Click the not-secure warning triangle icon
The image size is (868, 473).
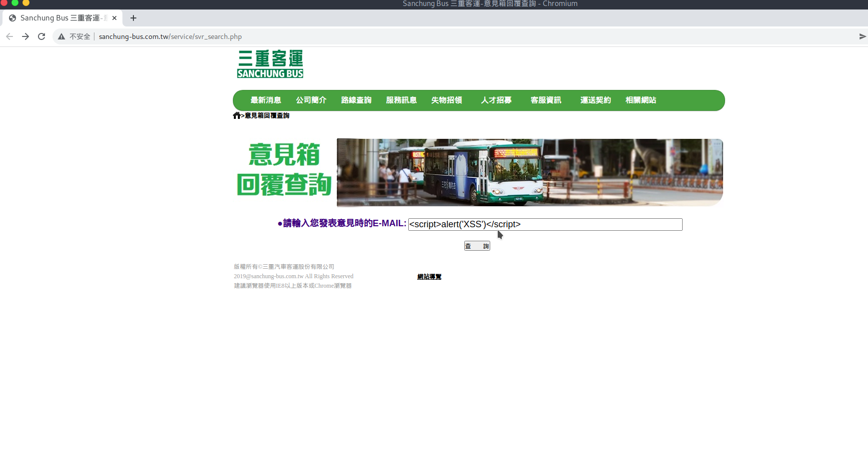pyautogui.click(x=61, y=36)
